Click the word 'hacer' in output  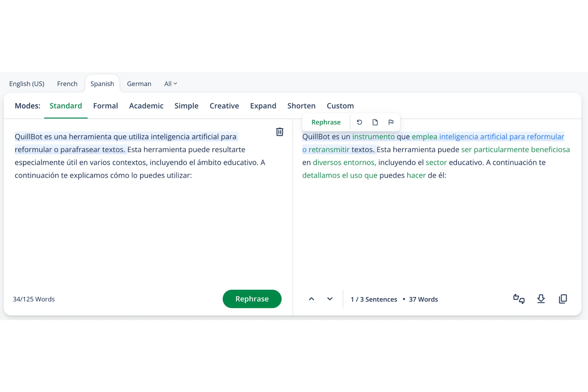pos(416,175)
